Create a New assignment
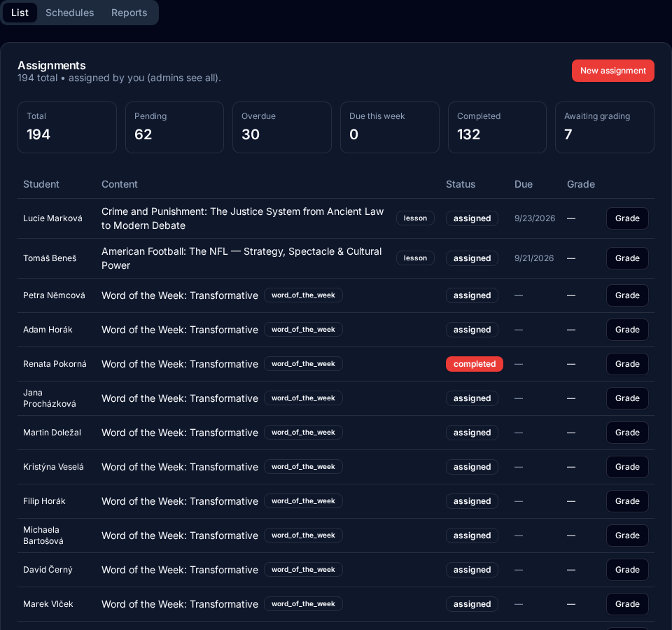 point(613,71)
